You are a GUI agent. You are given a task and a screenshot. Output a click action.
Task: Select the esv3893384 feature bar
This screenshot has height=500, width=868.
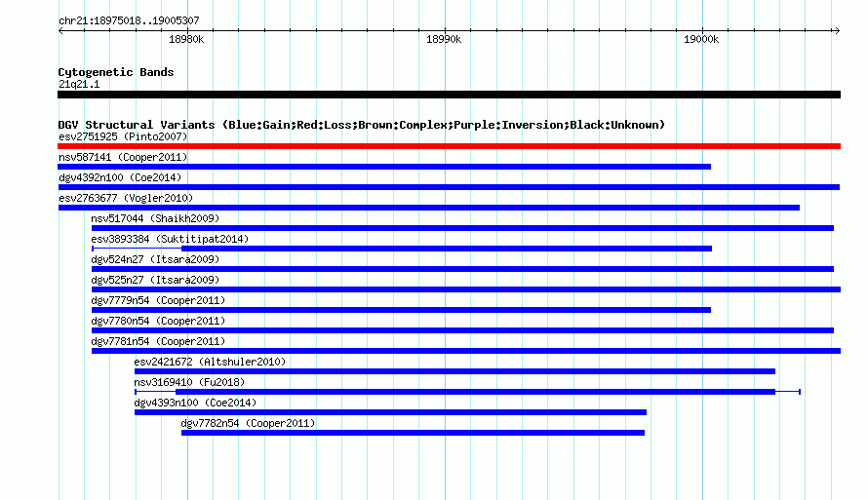pos(402,249)
